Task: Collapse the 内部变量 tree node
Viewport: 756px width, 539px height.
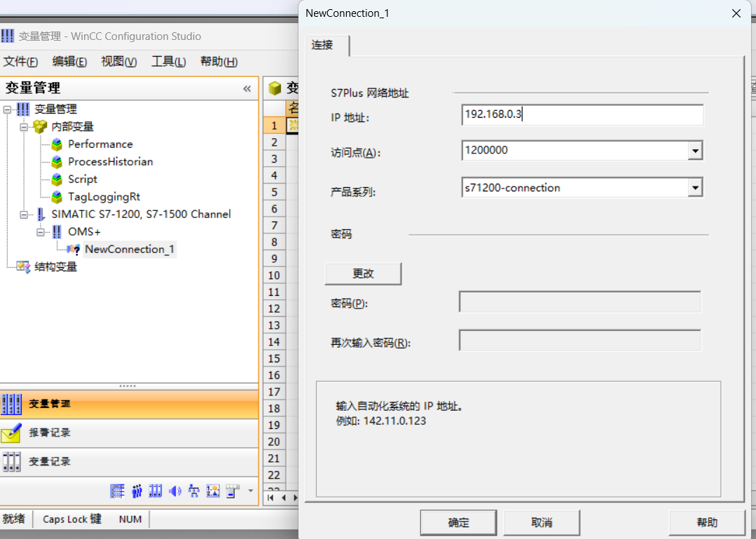Action: click(24, 127)
